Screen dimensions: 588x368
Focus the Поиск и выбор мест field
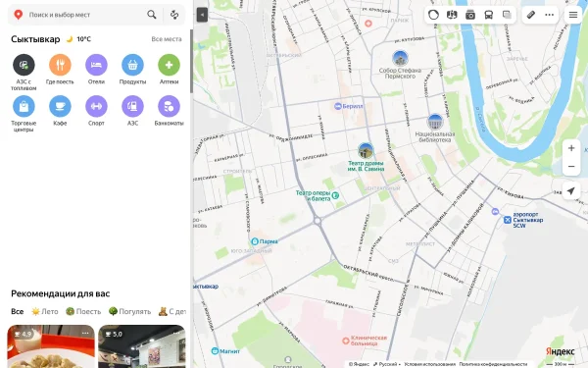[x=84, y=15]
